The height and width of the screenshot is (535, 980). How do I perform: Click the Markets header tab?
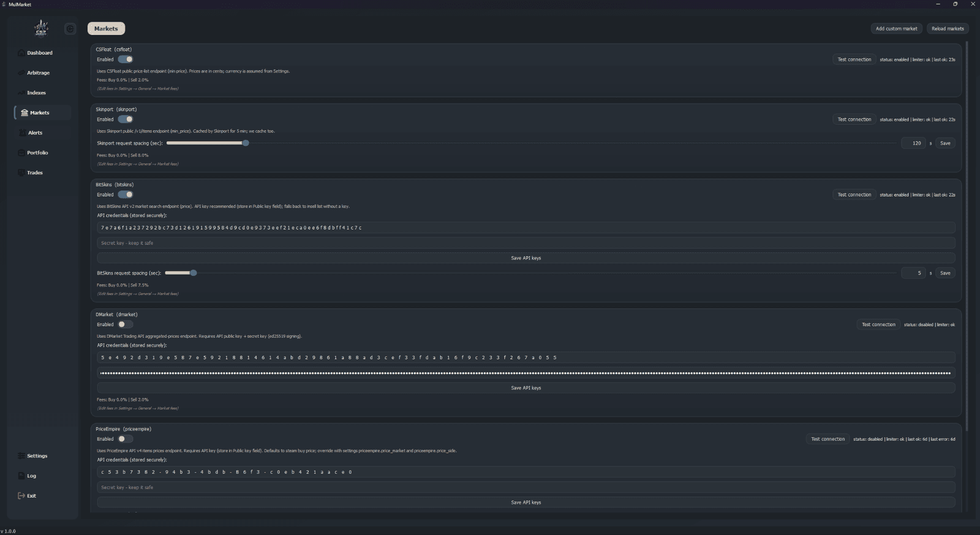[x=106, y=28]
